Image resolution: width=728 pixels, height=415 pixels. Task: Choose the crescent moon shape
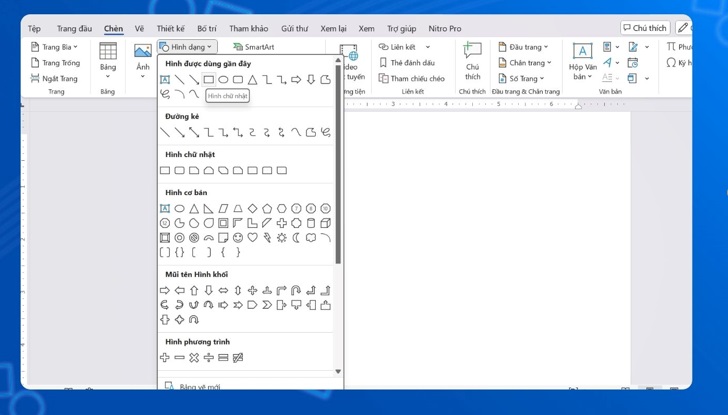point(296,238)
